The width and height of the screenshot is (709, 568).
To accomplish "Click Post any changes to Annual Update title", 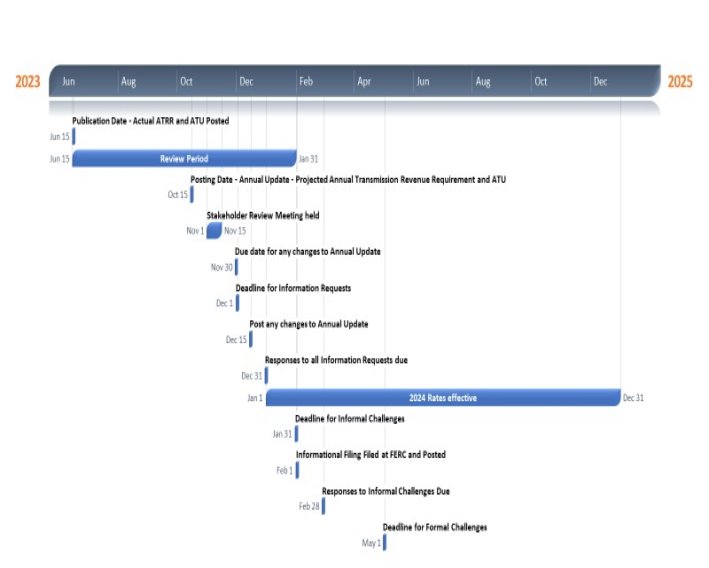I will (309, 324).
